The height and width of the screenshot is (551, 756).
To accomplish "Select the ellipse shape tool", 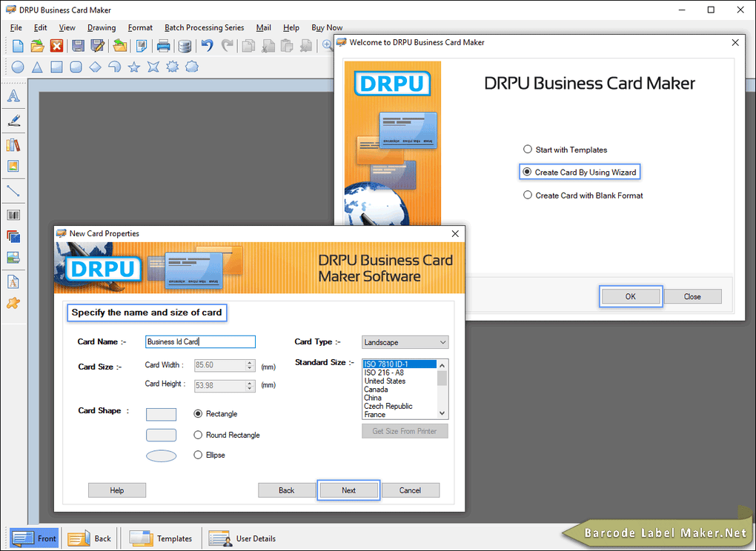I will (x=17, y=67).
